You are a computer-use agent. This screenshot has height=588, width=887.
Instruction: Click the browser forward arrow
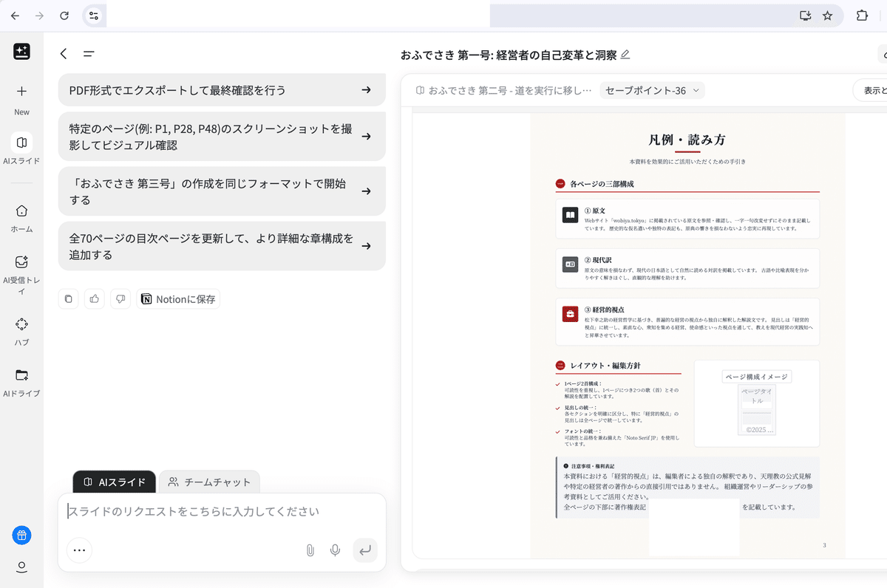pos(39,16)
